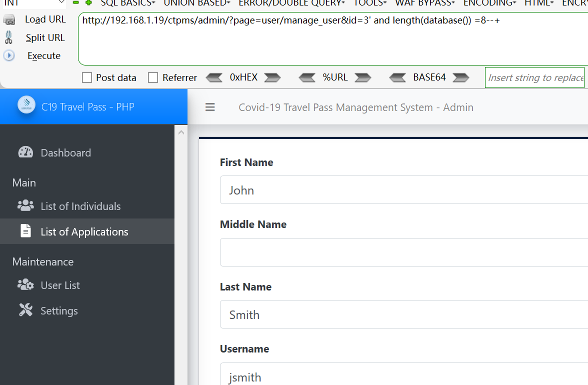
Task: Click inside the HackBar URL text area
Action: (333, 39)
